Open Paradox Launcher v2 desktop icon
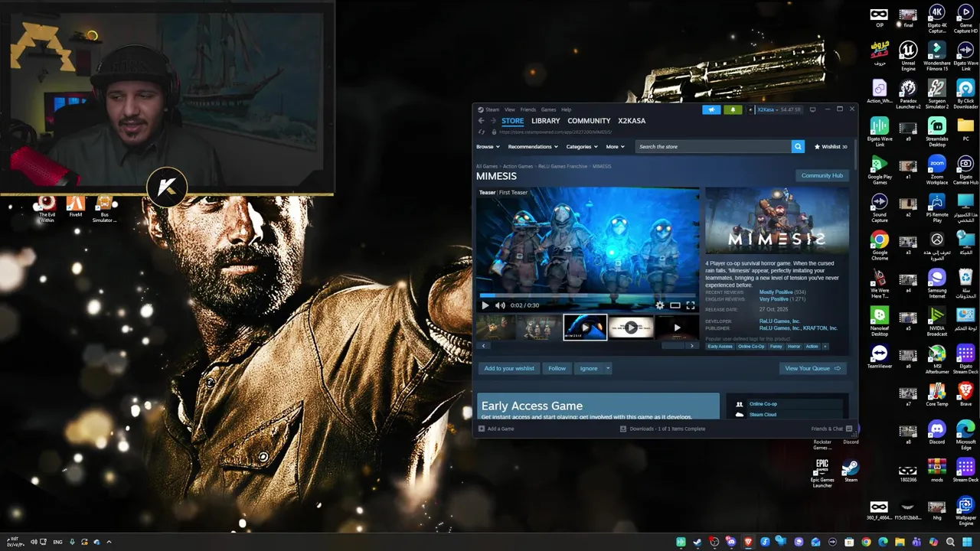This screenshot has width=980, height=551. click(908, 93)
